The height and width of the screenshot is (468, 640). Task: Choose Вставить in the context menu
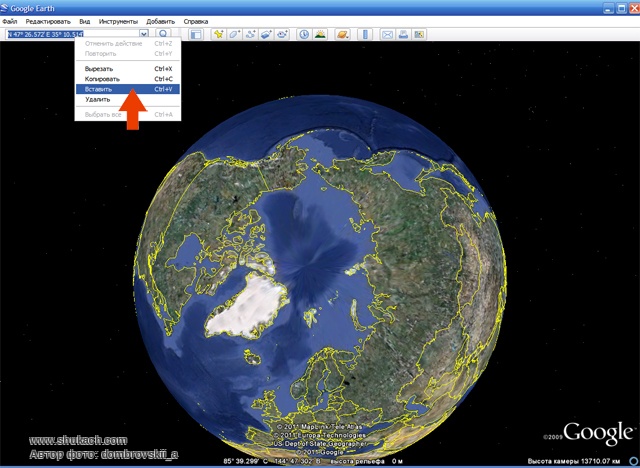pyautogui.click(x=128, y=89)
